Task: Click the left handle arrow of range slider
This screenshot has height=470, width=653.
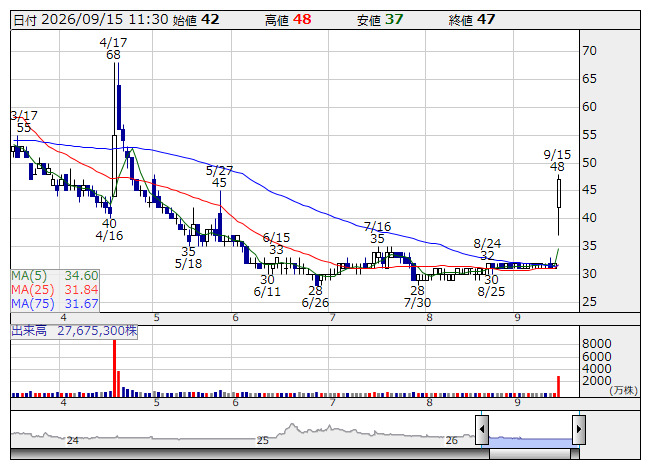Action: point(482,429)
